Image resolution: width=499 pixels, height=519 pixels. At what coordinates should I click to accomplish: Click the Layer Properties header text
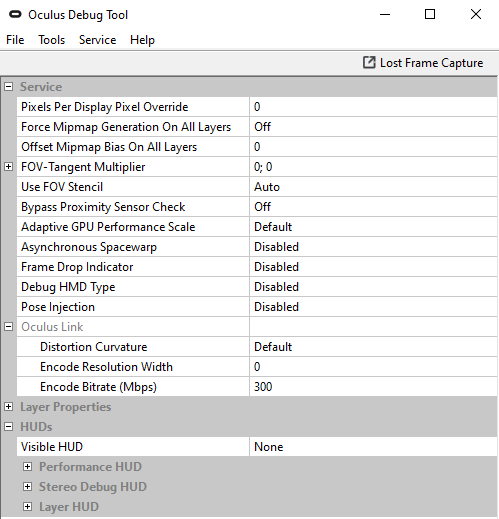click(66, 407)
